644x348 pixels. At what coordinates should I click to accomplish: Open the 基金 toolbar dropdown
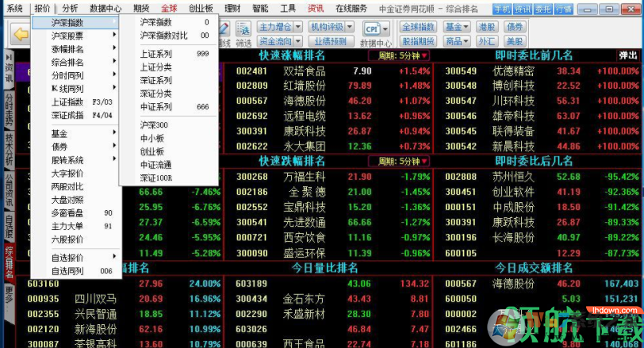tap(457, 27)
